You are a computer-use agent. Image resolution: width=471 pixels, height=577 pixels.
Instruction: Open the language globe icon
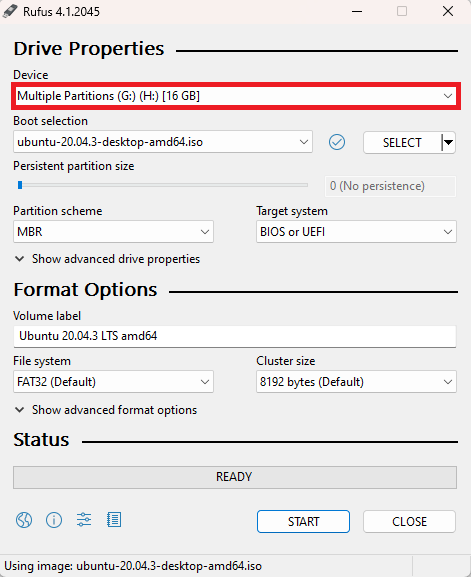[24, 520]
